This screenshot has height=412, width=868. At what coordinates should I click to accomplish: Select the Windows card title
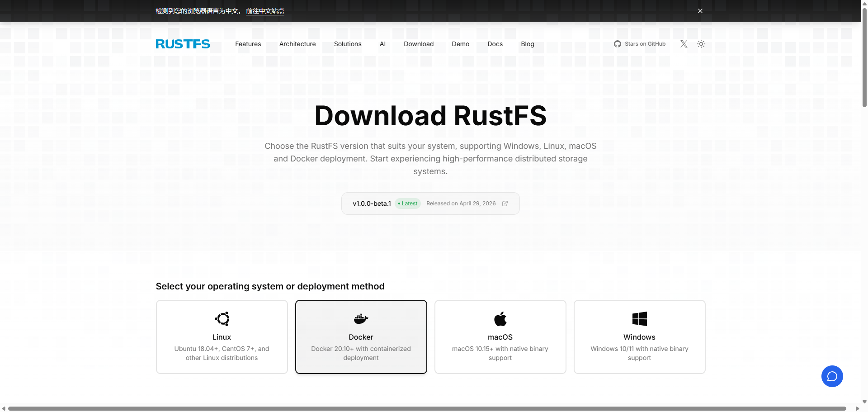[640, 337]
